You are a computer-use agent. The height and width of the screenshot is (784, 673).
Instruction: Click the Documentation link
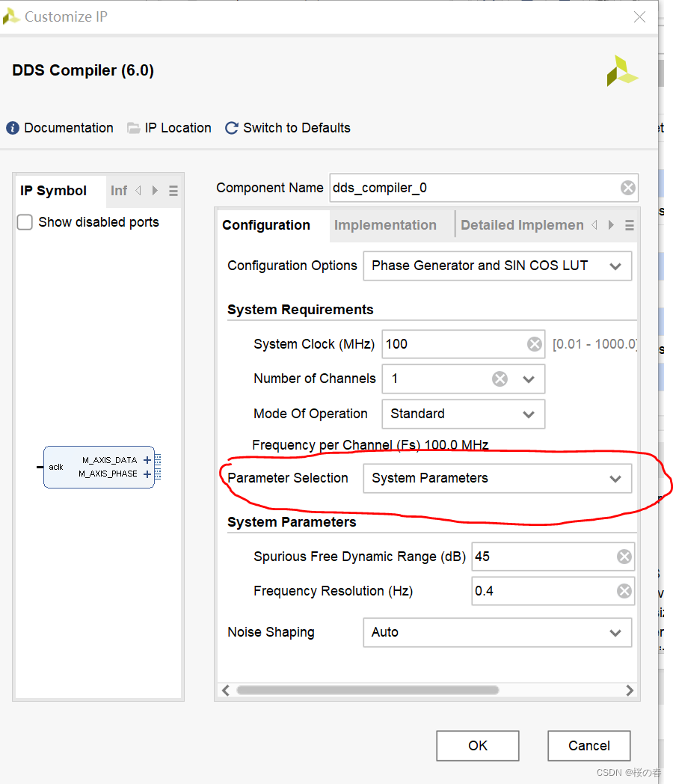click(x=69, y=128)
